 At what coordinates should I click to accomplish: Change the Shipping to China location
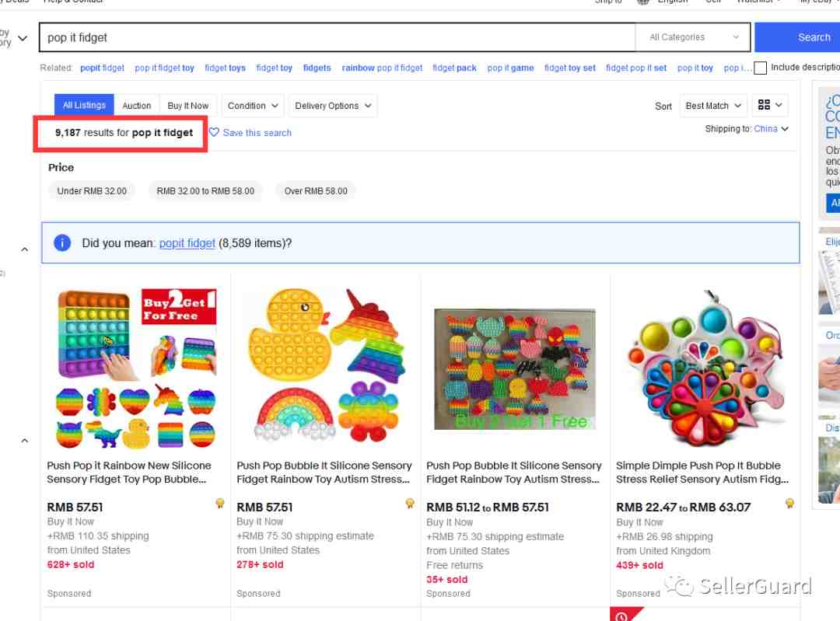click(771, 129)
